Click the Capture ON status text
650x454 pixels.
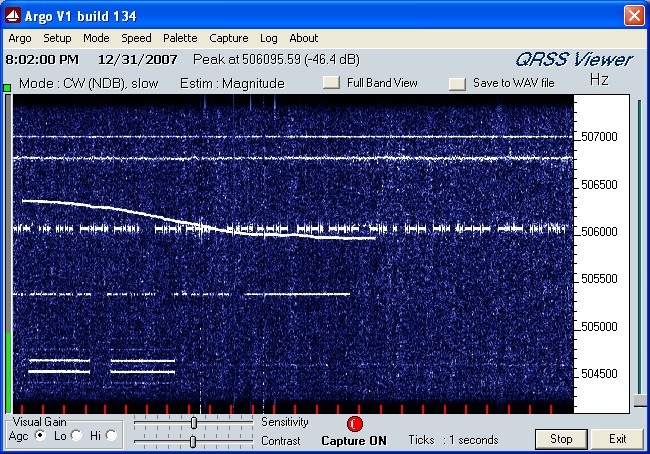pos(354,441)
